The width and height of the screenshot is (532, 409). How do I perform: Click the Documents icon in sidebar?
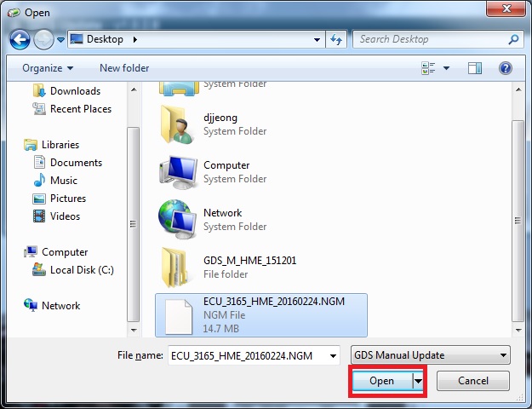pos(39,162)
